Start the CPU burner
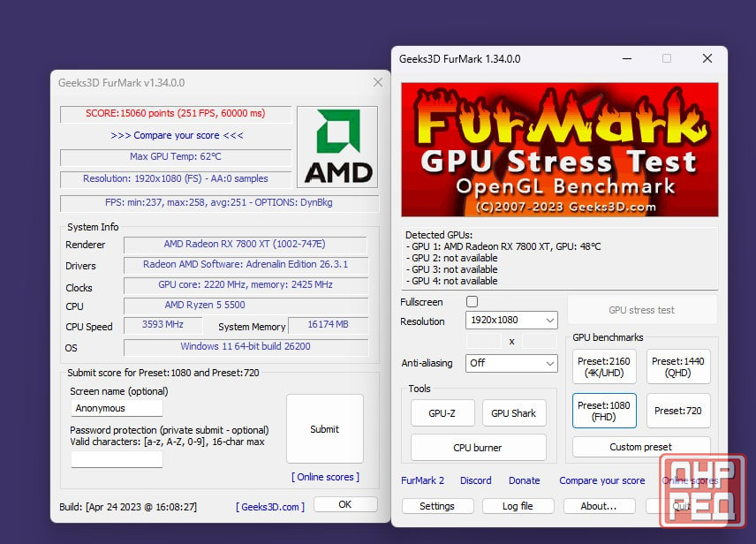756x544 pixels. [x=478, y=448]
